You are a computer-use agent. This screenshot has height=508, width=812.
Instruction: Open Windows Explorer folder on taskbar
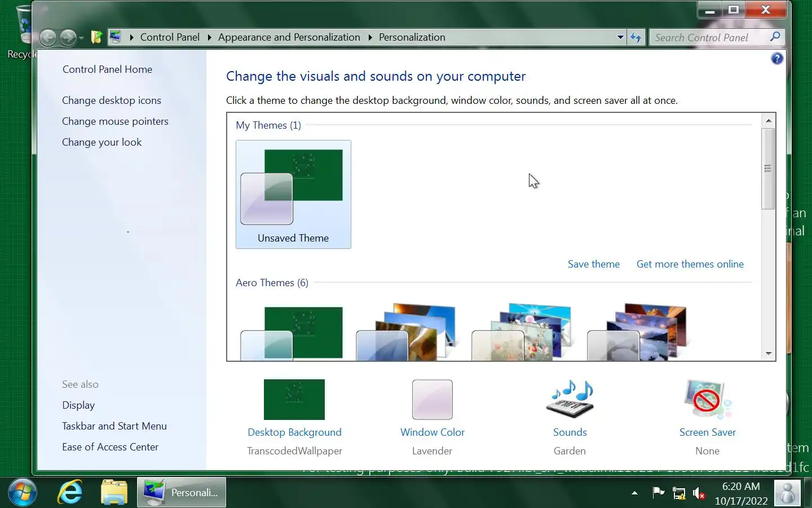coord(114,493)
